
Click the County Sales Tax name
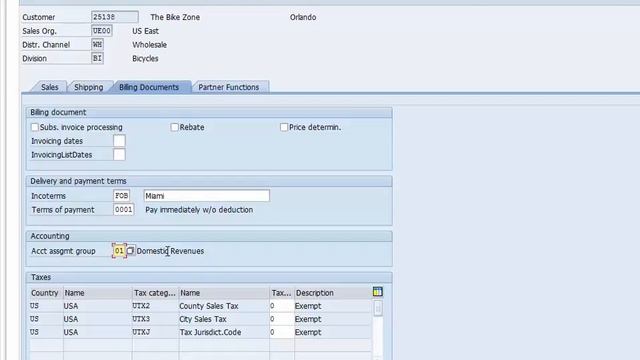[209, 306]
